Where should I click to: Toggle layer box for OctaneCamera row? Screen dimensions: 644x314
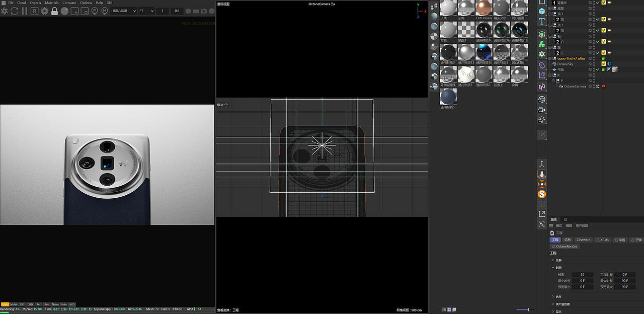[x=590, y=86]
